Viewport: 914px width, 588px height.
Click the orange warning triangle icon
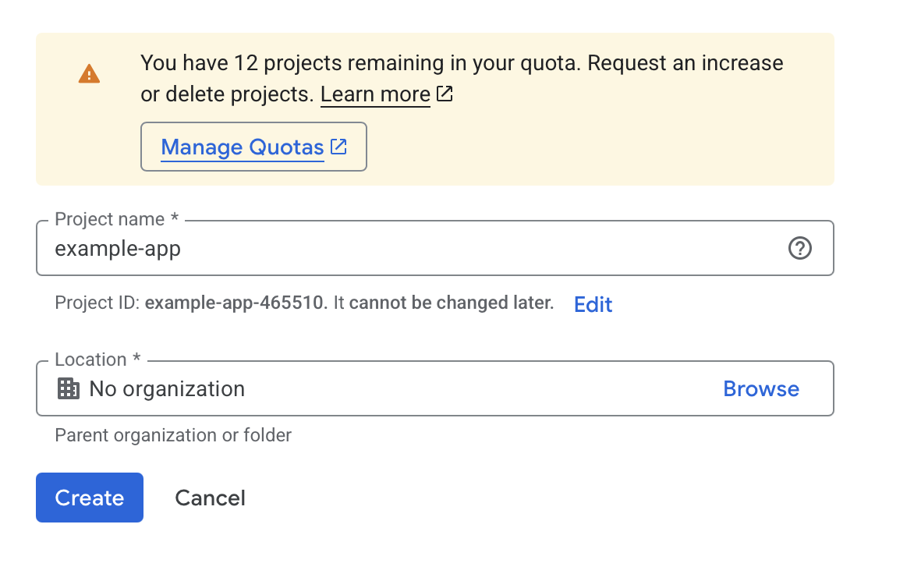pos(89,74)
